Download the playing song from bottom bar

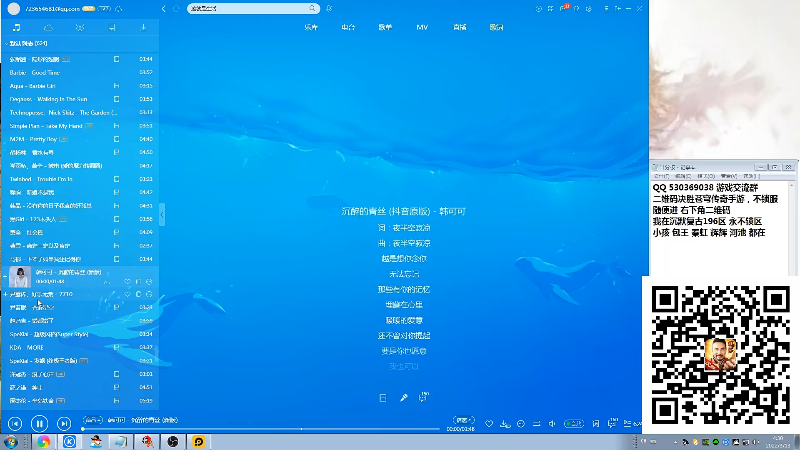click(505, 423)
